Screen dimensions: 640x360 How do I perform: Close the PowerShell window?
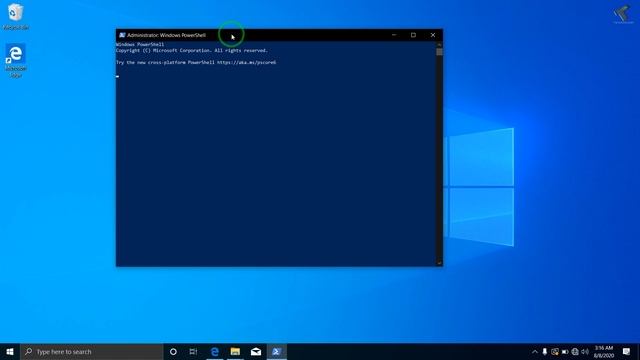click(x=433, y=35)
